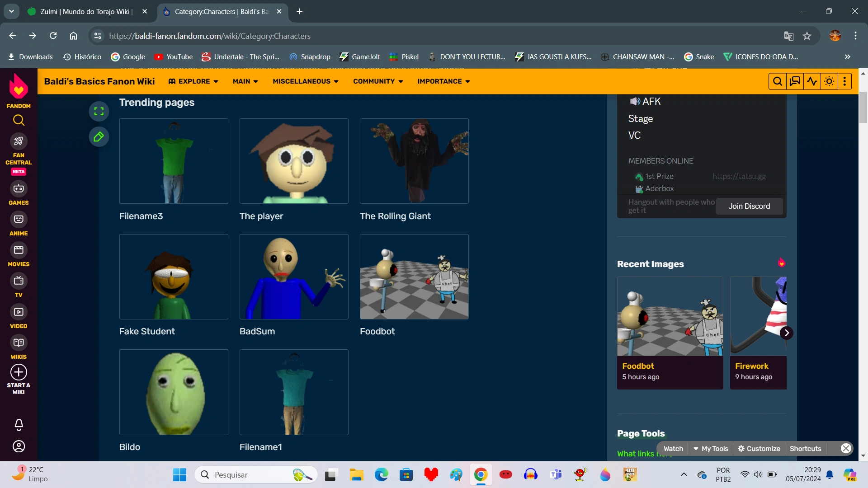Click the green edit pencil button

(99, 137)
